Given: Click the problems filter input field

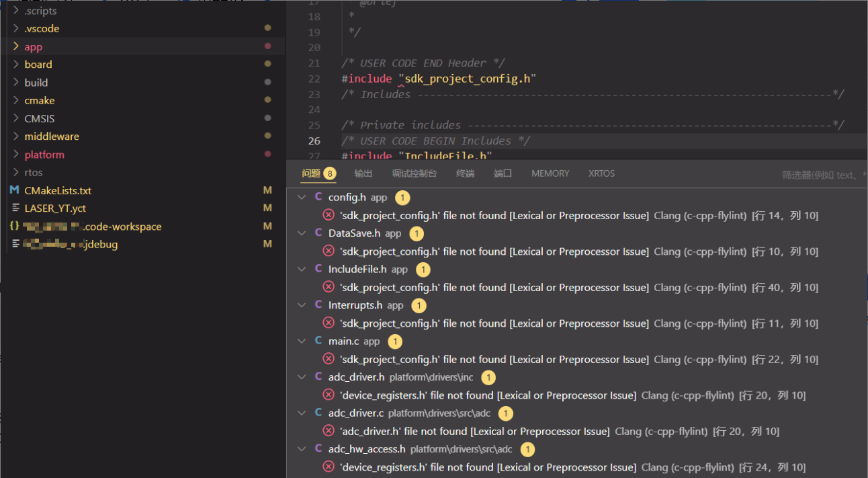Looking at the screenshot, I should tap(823, 175).
